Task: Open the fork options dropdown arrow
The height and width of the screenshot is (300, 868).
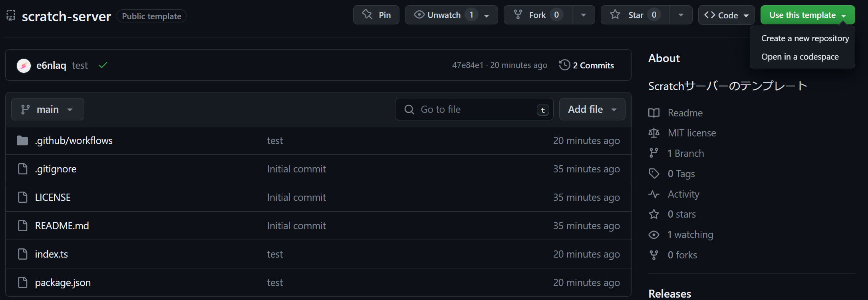Action: coord(583,15)
